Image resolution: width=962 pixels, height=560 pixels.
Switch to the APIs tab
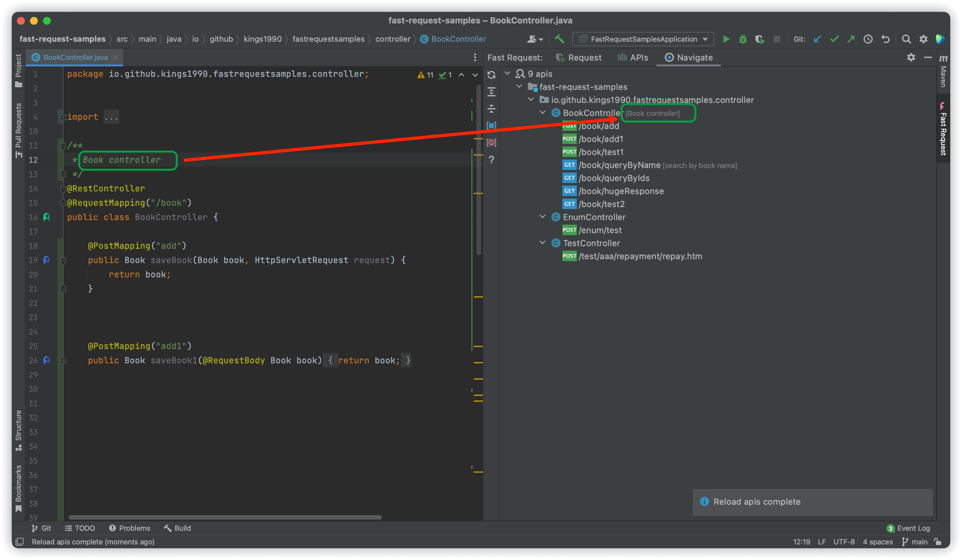point(633,58)
